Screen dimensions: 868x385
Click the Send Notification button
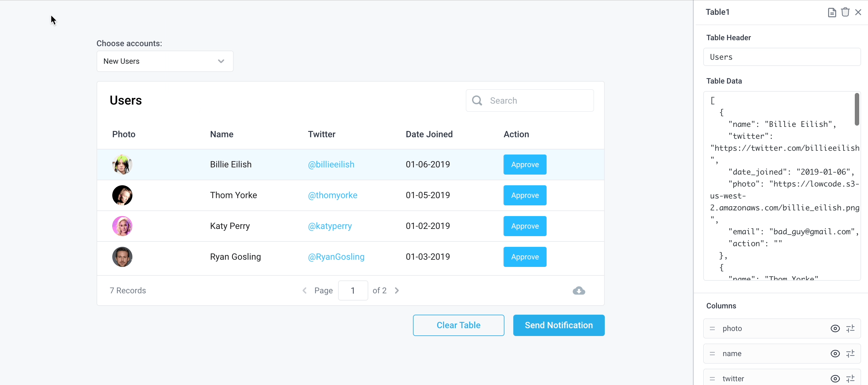[x=558, y=325]
